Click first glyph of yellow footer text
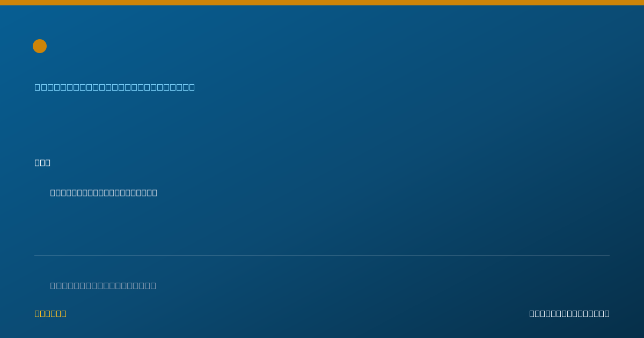Screen dimensions: 644x338 point(37,313)
